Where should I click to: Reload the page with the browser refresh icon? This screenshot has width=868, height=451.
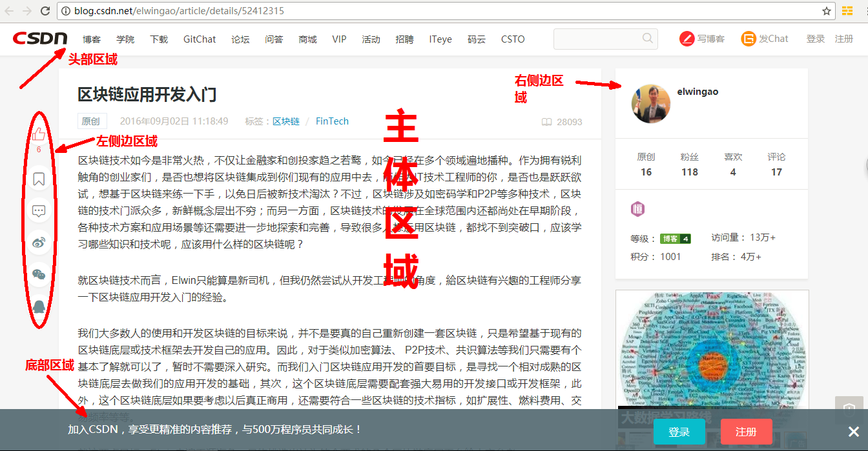point(45,11)
